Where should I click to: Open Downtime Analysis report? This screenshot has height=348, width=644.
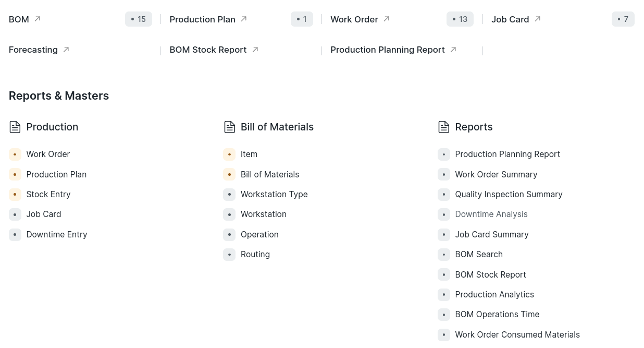point(491,214)
